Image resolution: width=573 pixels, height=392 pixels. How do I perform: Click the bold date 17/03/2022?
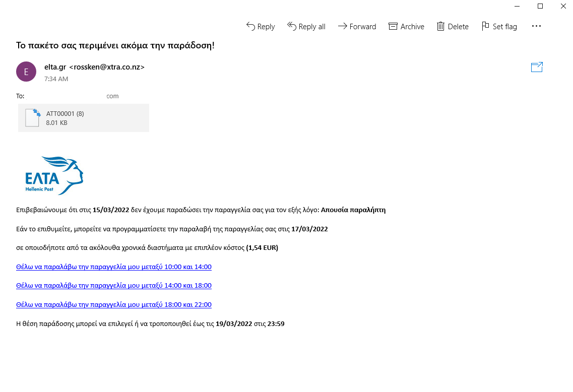click(309, 229)
